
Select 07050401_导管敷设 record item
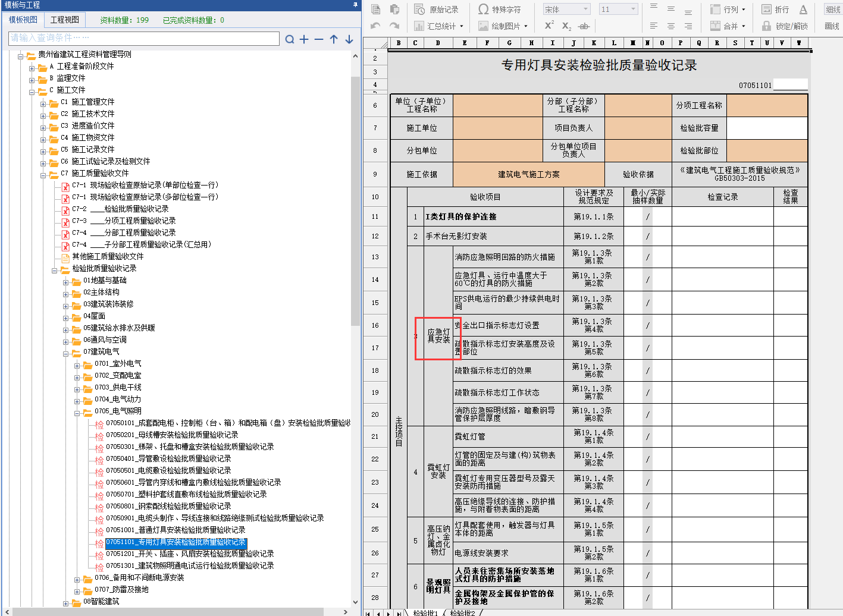[168, 458]
